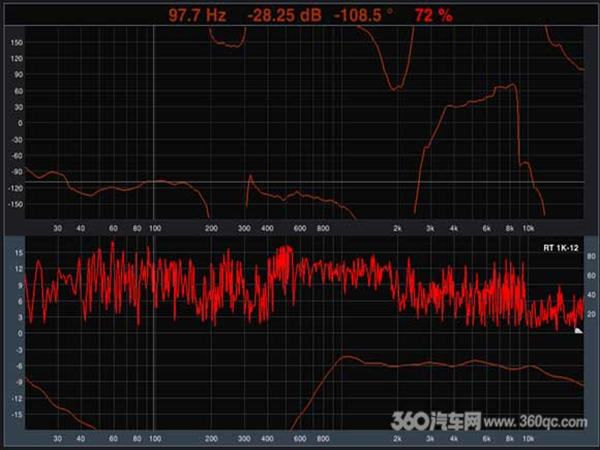This screenshot has width=600, height=450.
Task: Click the 100 label on phase frequency axis
Action: 154,228
